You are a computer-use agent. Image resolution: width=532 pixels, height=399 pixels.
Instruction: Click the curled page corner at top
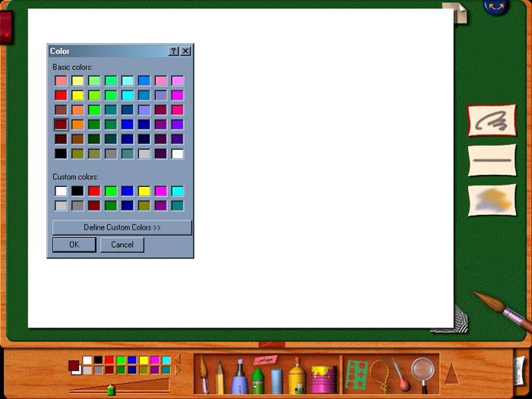tap(454, 13)
